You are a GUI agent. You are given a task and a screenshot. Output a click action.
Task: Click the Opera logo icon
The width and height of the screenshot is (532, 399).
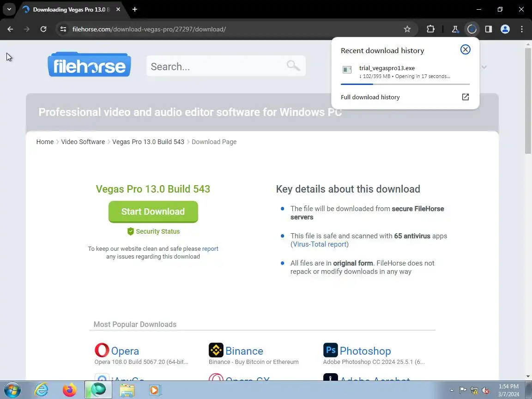pyautogui.click(x=102, y=350)
